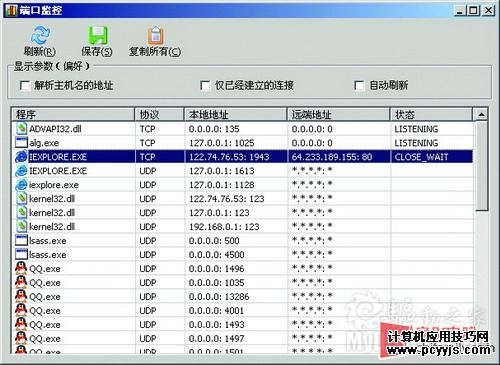Click the 远端地址 column header

point(338,114)
